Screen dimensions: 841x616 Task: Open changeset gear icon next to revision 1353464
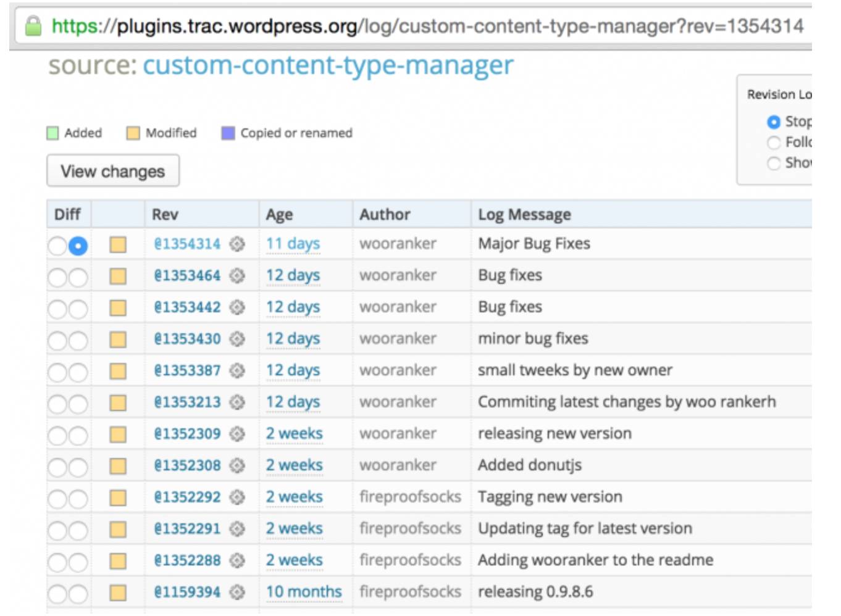[x=237, y=275]
